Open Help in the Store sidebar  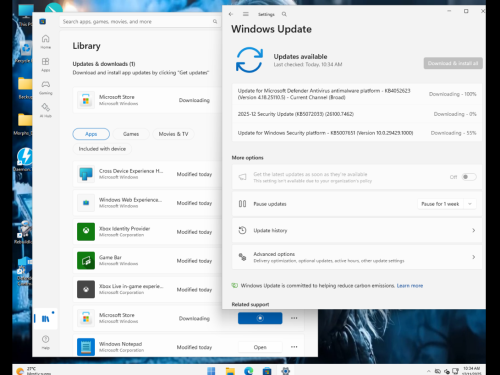click(x=46, y=342)
